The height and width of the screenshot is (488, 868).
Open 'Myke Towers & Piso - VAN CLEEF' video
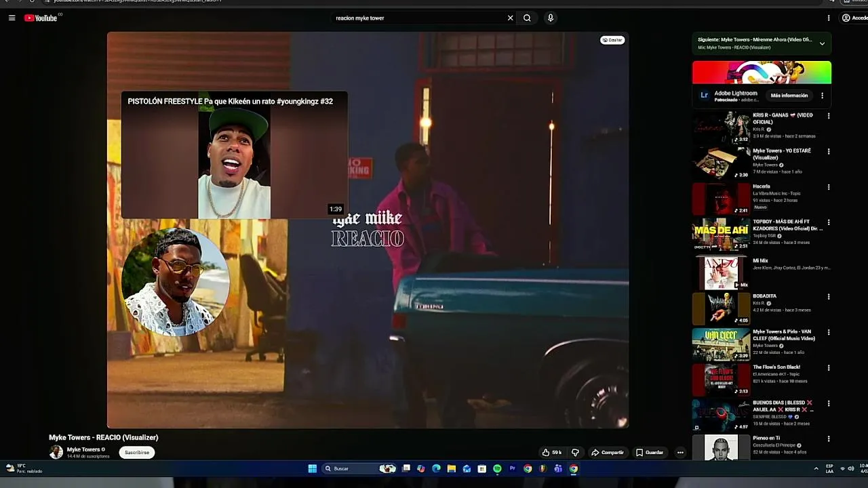721,344
